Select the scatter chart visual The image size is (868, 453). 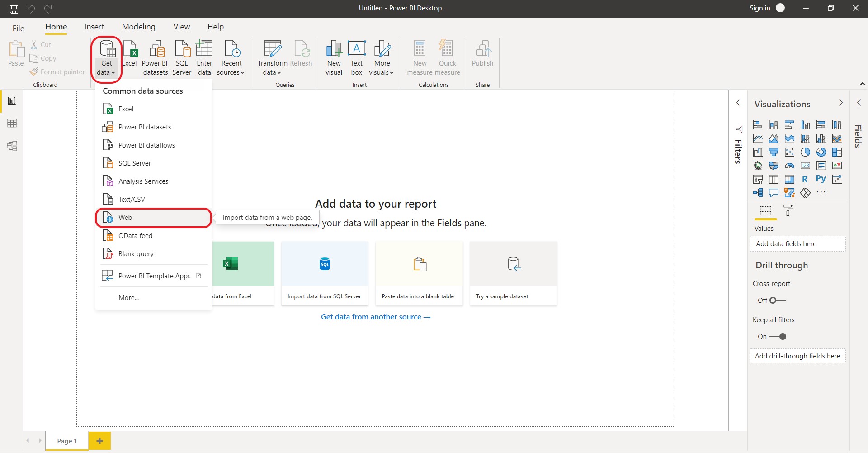(x=790, y=152)
